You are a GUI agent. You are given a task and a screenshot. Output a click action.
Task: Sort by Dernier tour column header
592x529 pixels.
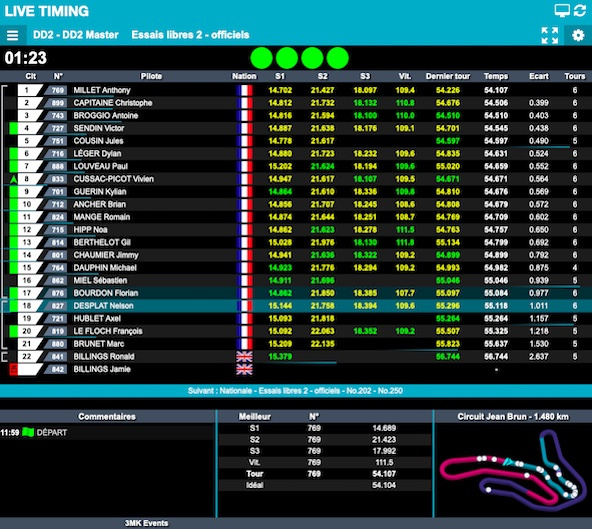[448, 76]
